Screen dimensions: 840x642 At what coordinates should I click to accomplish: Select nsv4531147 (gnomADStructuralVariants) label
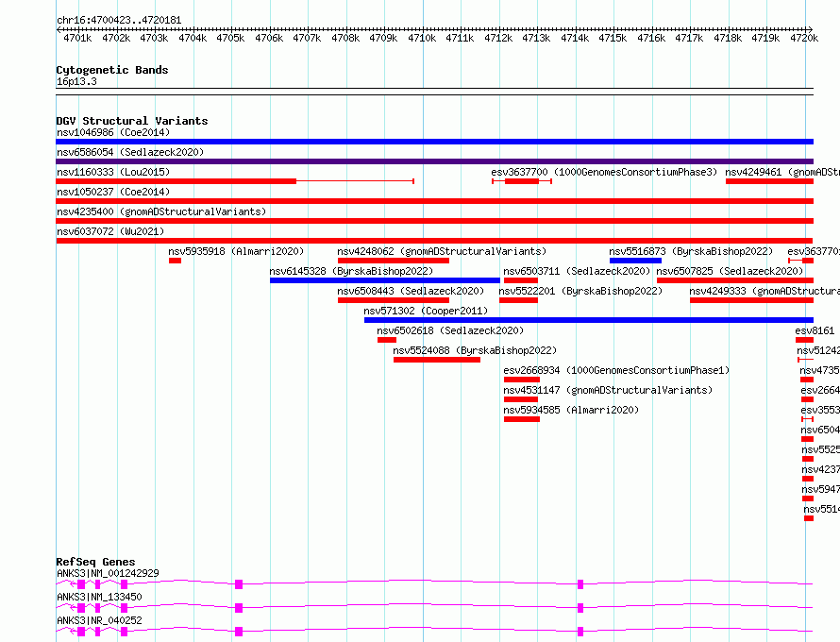click(x=608, y=390)
